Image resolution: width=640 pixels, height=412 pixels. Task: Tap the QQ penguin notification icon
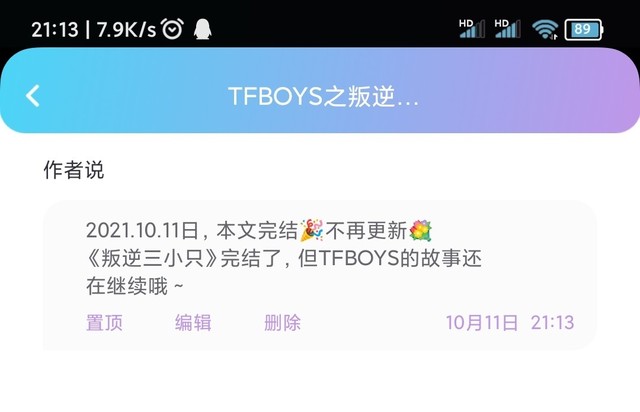click(202, 29)
